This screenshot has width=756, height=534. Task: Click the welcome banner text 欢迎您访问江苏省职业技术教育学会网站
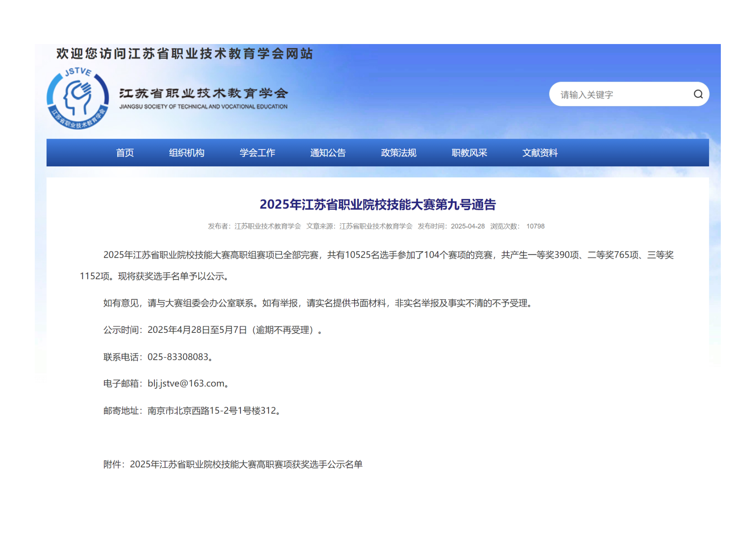pos(185,54)
